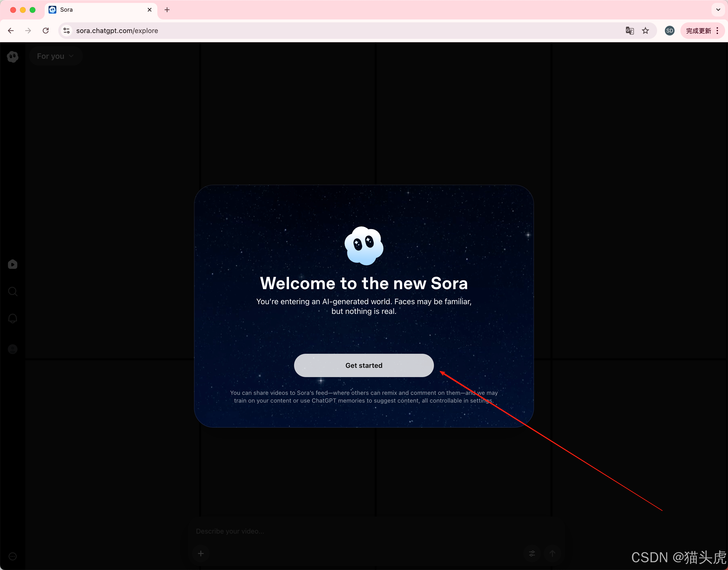Open the notifications bell icon

pyautogui.click(x=13, y=318)
